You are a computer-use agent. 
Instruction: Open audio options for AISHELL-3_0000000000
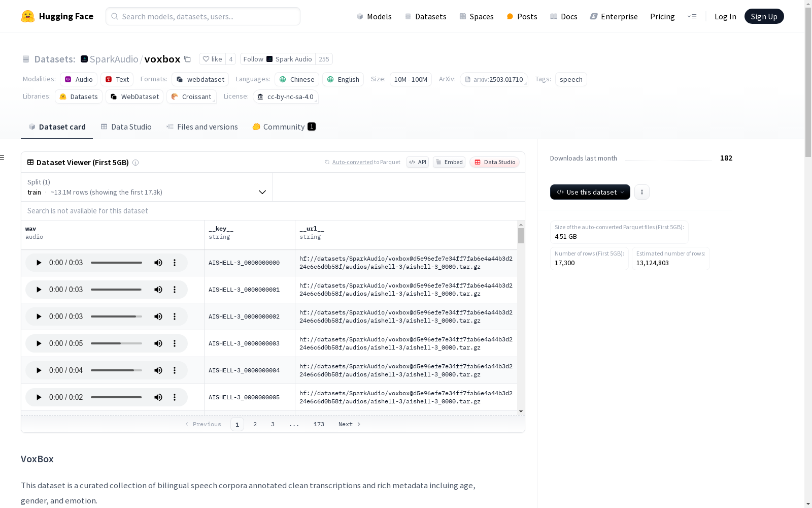click(x=175, y=263)
